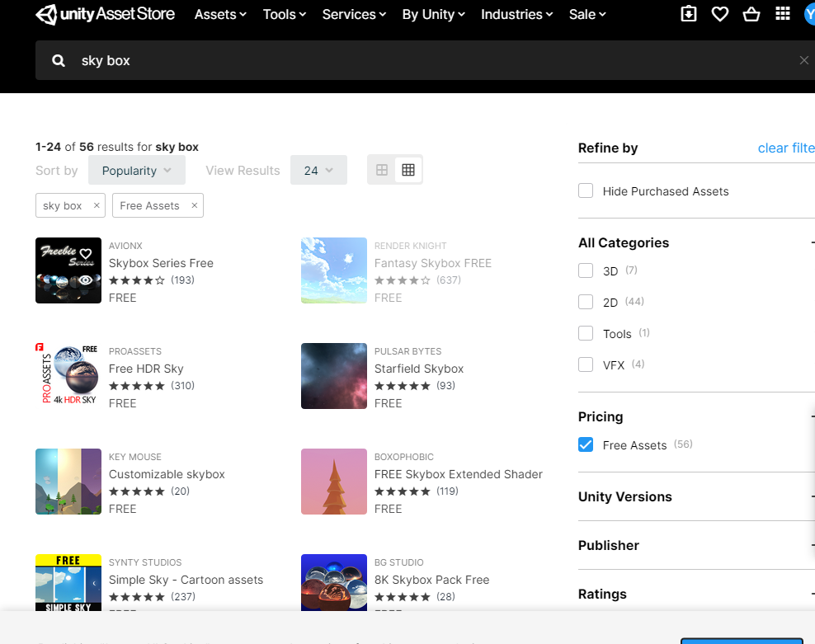815x644 pixels.
Task: Click publisher name BG STUDIO
Action: pyautogui.click(x=399, y=562)
